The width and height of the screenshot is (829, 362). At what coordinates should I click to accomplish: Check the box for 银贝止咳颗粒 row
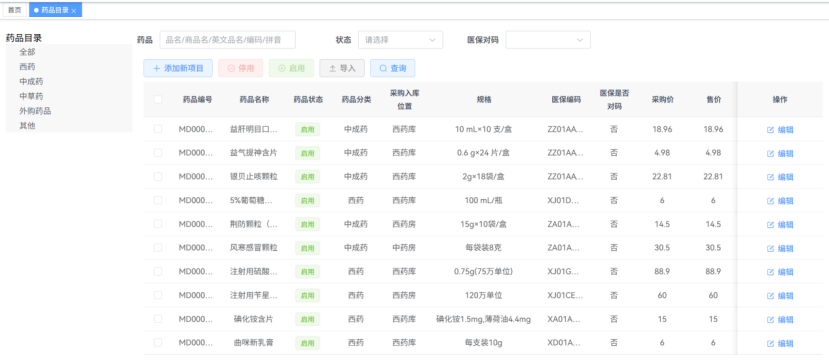[x=158, y=177]
